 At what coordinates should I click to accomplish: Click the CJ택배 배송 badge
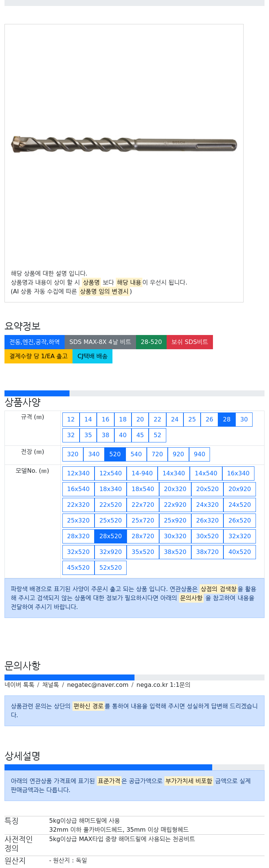pos(92,356)
